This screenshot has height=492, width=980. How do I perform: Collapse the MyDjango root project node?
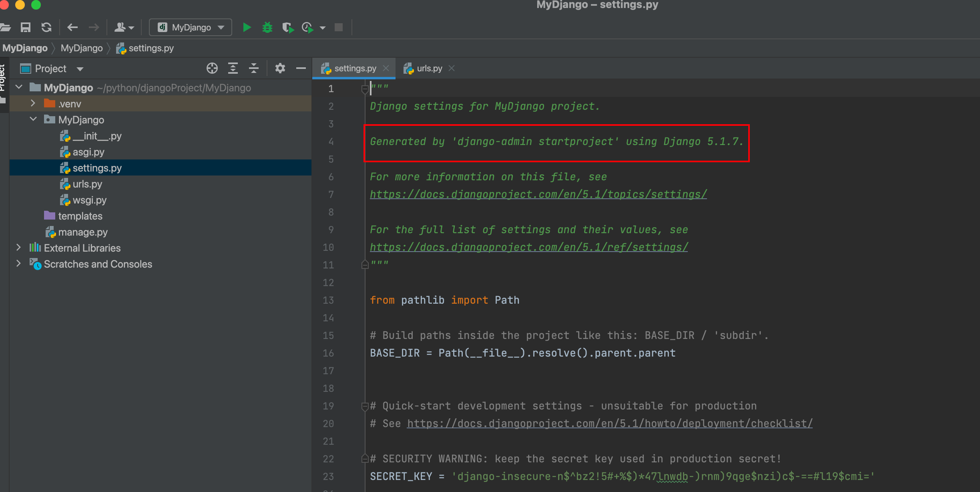[18, 87]
